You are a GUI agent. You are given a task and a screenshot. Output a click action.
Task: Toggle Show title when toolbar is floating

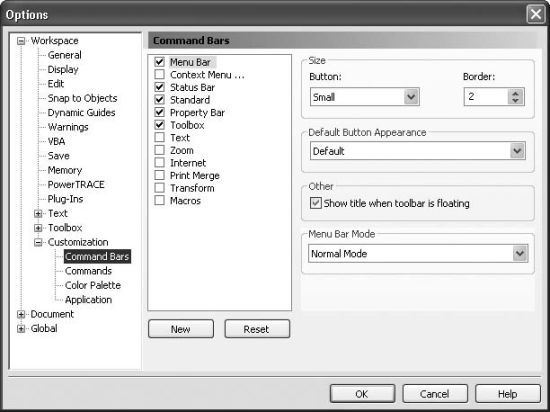tap(316, 203)
